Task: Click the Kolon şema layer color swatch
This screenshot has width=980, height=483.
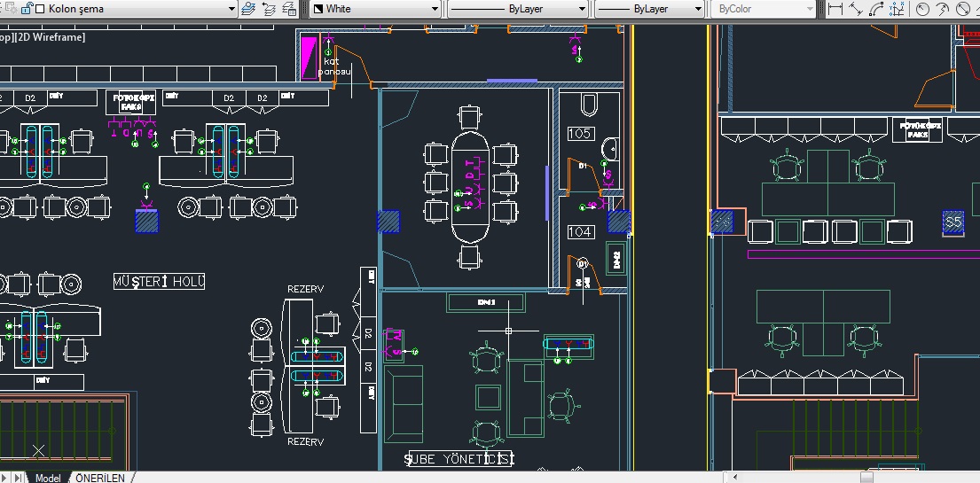Action: (42, 9)
